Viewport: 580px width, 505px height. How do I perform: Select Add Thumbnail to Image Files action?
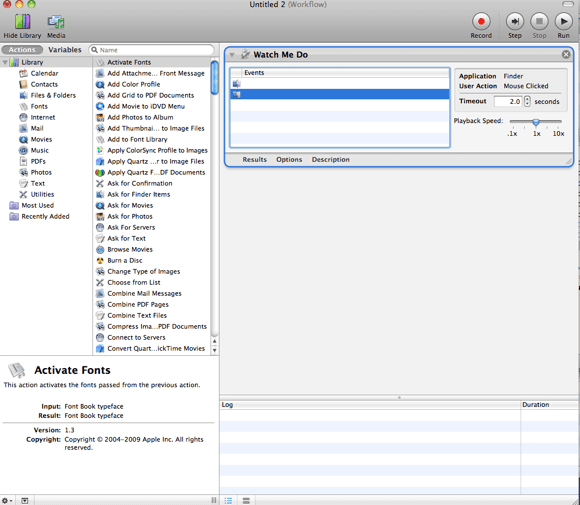click(152, 128)
